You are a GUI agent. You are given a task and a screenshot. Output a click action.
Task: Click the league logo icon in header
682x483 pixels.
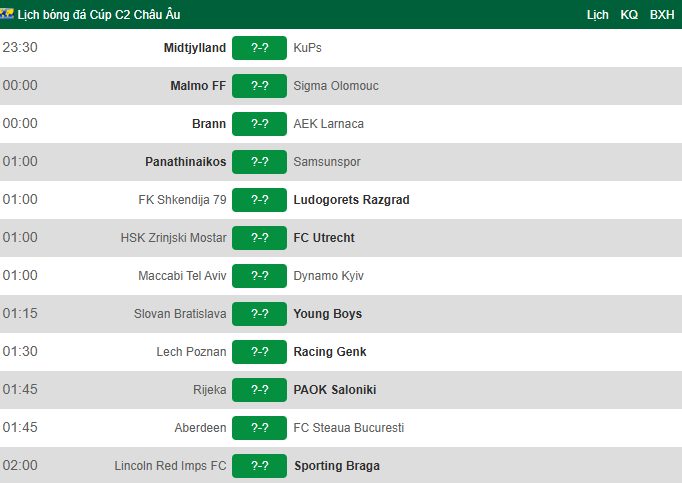7,14
